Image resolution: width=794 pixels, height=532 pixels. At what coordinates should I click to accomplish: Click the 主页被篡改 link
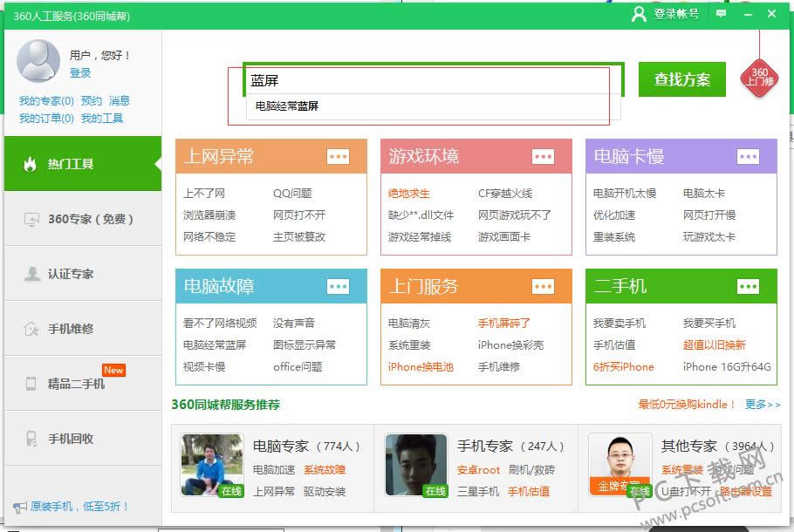(298, 237)
